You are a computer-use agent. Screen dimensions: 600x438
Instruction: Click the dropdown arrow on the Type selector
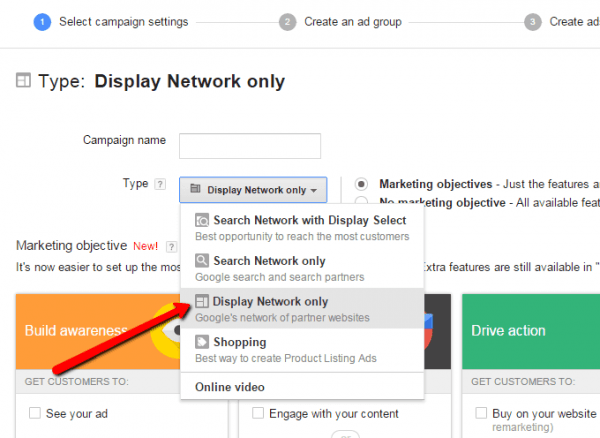(x=314, y=191)
